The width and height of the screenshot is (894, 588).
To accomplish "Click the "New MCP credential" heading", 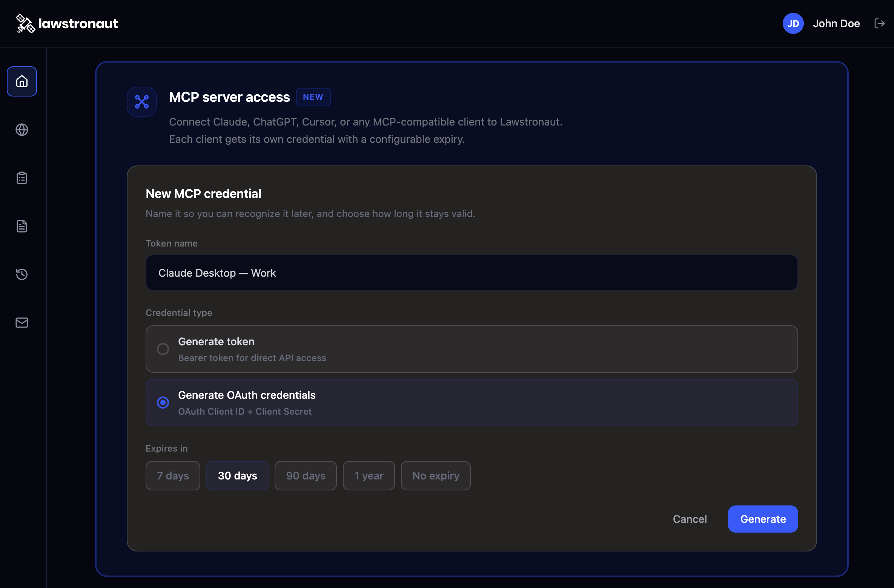I will tap(204, 194).
